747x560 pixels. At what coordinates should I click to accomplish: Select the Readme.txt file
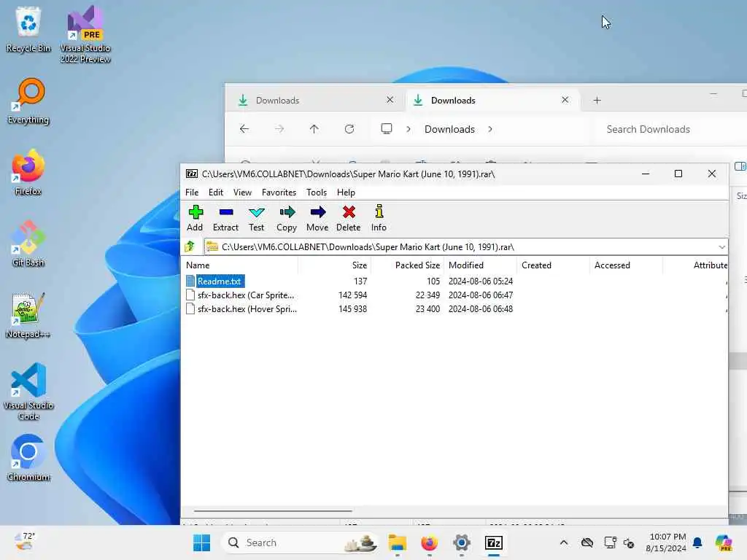coord(220,281)
